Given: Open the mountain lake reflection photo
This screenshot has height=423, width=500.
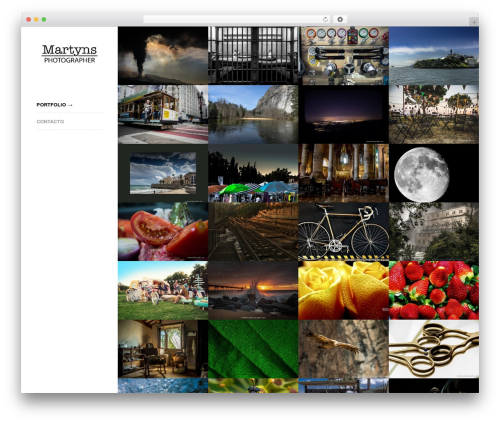Looking at the screenshot, I should pos(253,114).
